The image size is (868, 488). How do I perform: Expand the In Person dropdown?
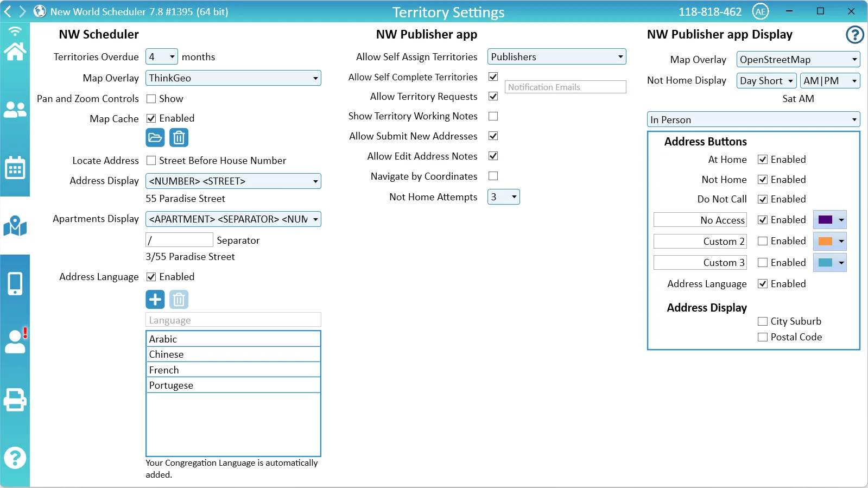pos(753,119)
